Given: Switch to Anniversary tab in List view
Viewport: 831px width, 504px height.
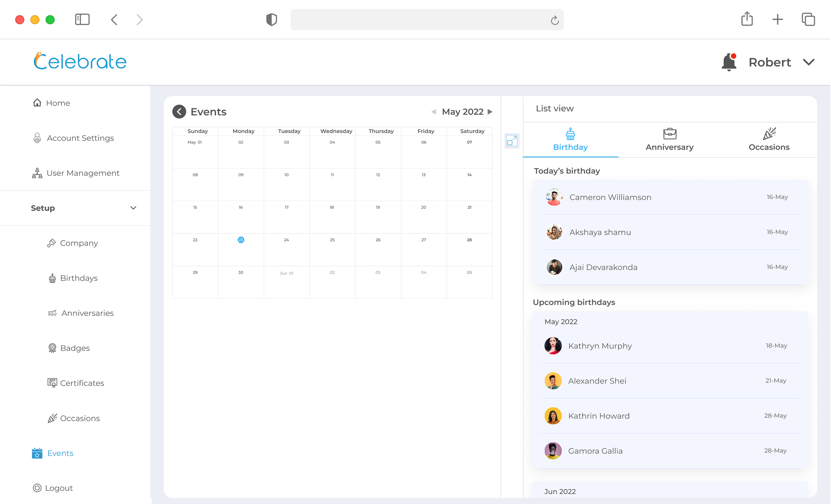Looking at the screenshot, I should 670,140.
